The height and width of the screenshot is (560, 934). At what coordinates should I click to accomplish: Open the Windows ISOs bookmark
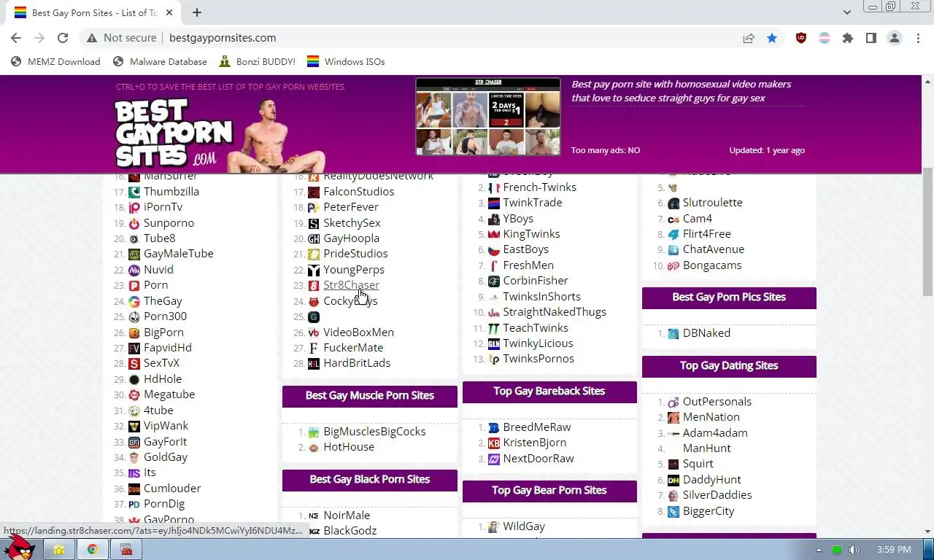(x=346, y=61)
